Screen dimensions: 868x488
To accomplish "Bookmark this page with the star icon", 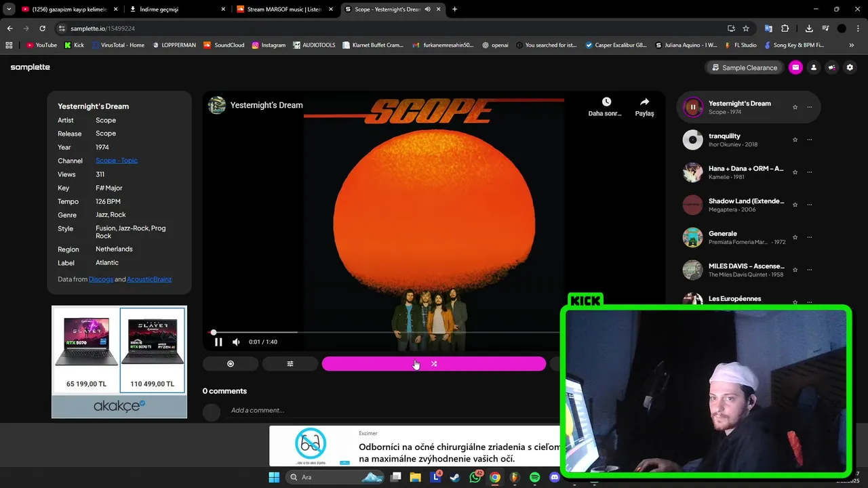I will (x=746, y=28).
